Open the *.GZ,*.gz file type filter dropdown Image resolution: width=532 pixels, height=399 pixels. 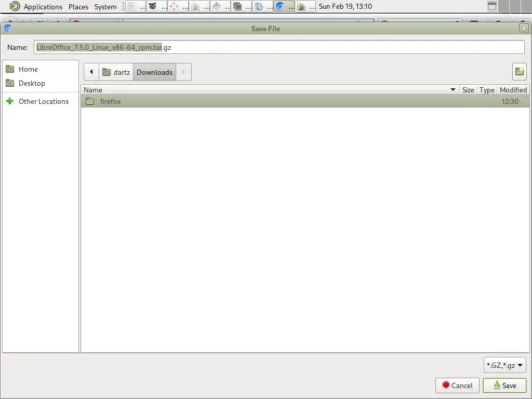pyautogui.click(x=504, y=365)
